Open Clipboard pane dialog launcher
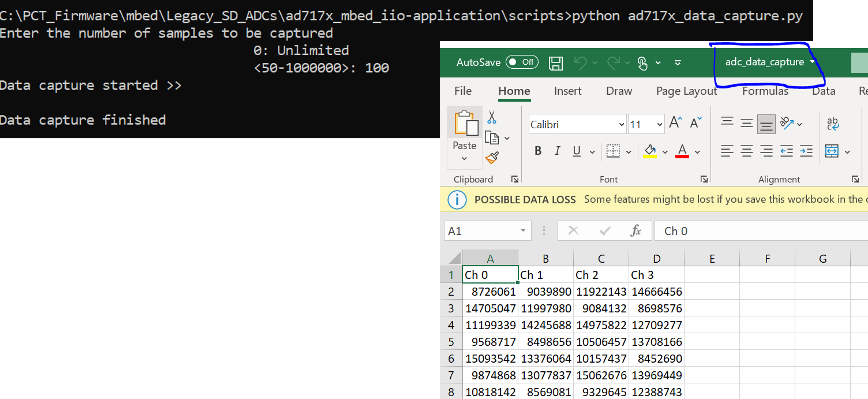The height and width of the screenshot is (399, 868). pyautogui.click(x=514, y=179)
